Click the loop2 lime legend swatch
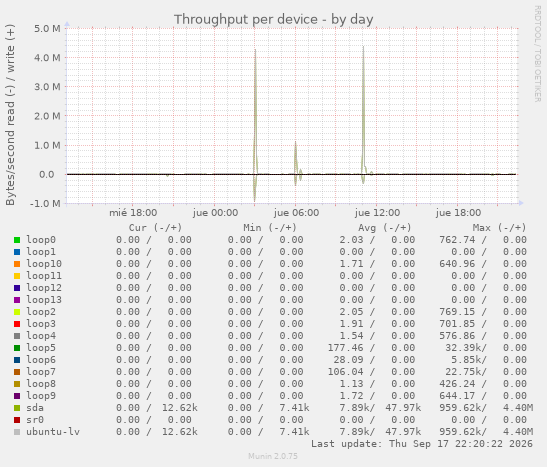The height and width of the screenshot is (467, 547). coord(17,312)
